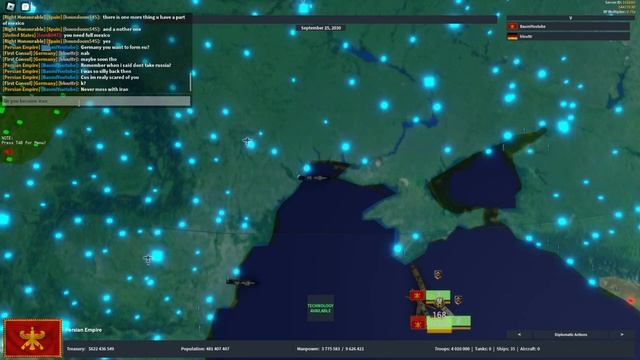The height and width of the screenshot is (360, 640).
Task: Select the aircraft icon north of Odessa
Action: point(247,141)
